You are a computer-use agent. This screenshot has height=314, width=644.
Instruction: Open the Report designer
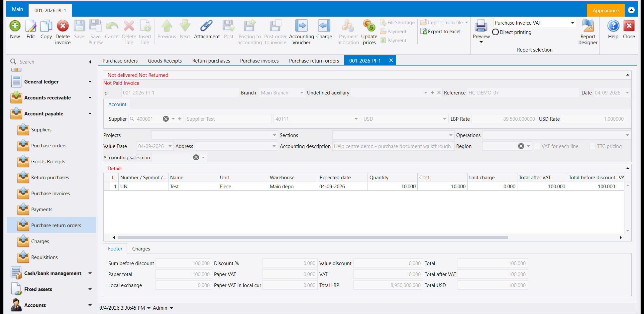point(588,26)
